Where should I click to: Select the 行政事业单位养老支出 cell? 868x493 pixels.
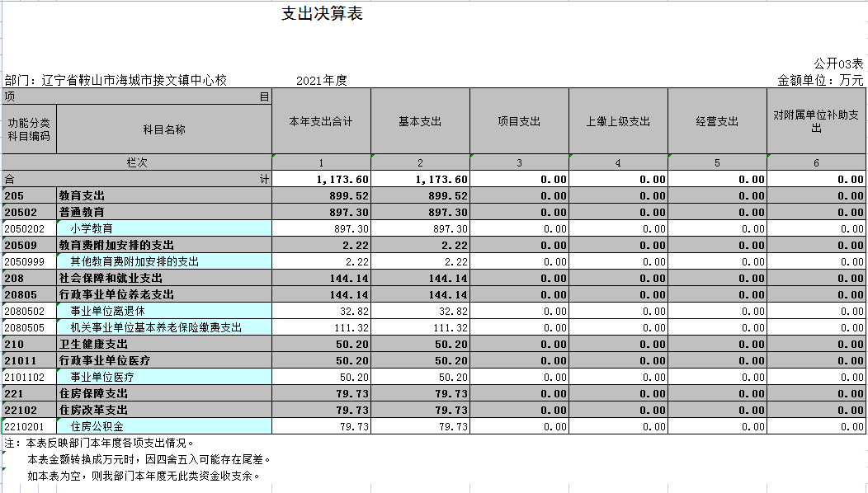[164, 294]
